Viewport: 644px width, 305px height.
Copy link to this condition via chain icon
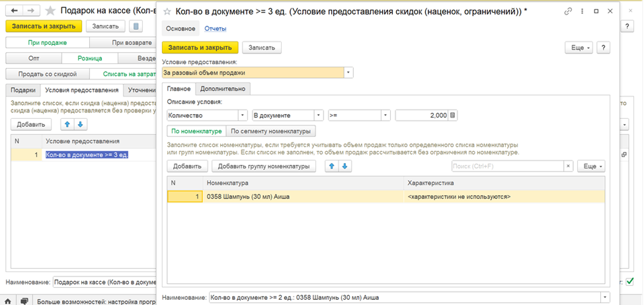(x=569, y=11)
